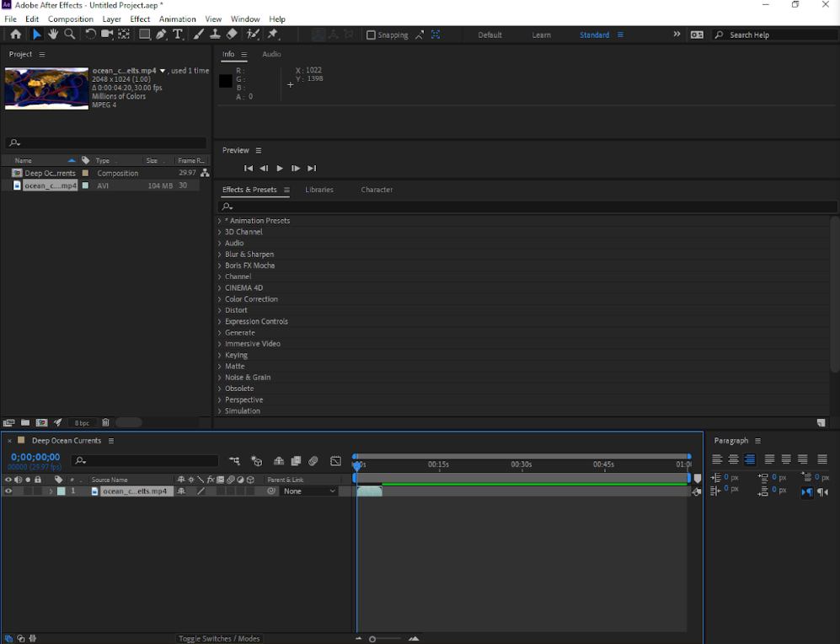Enable the Snapping checkbox
Image resolution: width=840 pixels, height=644 pixels.
371,35
